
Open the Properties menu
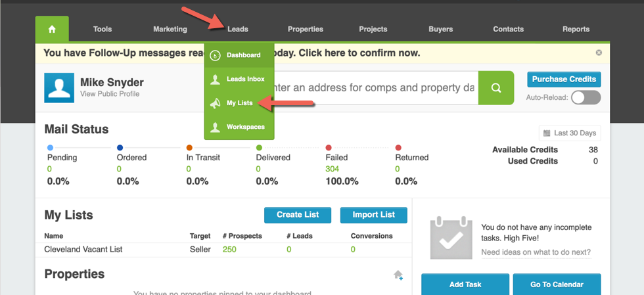point(306,29)
